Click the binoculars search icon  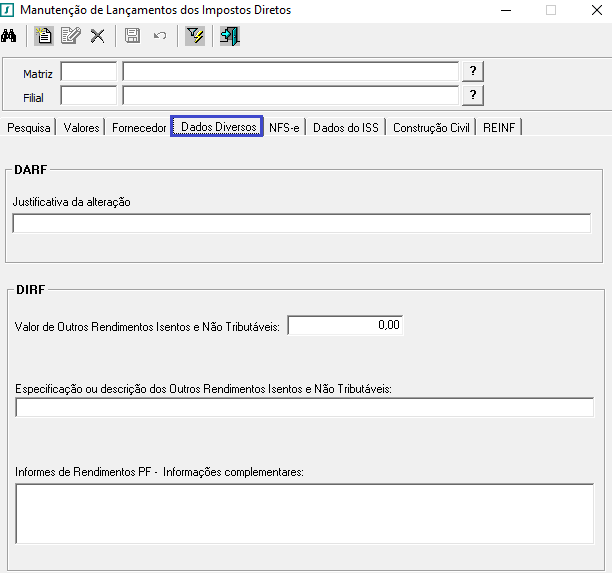11,36
